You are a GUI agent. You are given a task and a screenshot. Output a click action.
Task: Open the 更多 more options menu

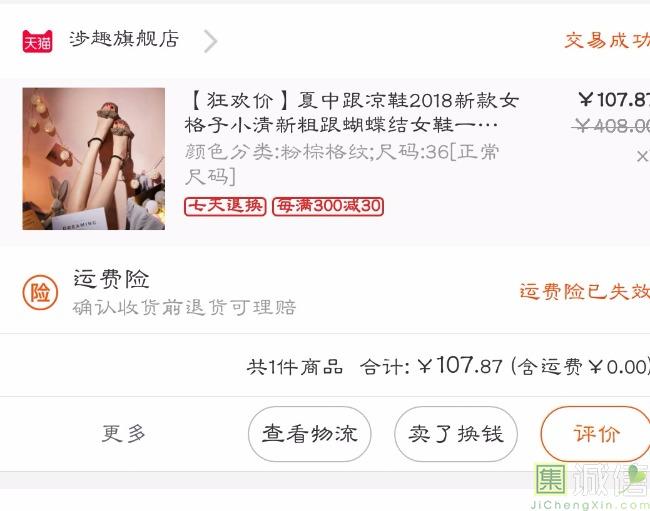[x=124, y=434]
